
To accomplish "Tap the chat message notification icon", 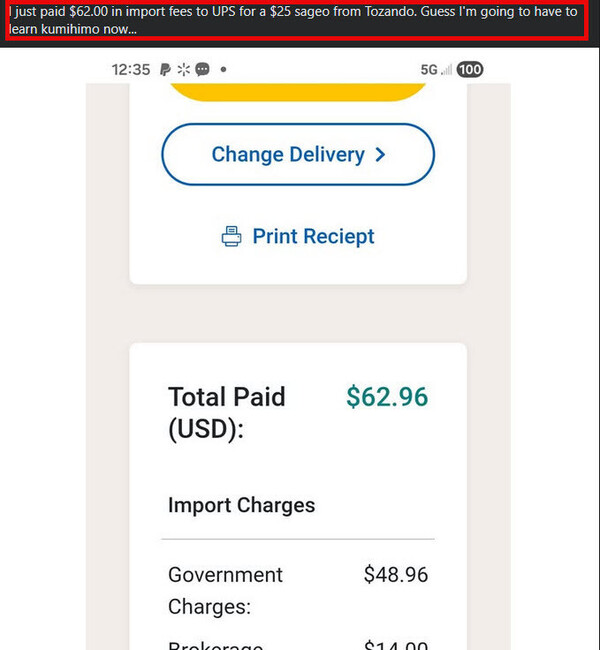I will (202, 70).
